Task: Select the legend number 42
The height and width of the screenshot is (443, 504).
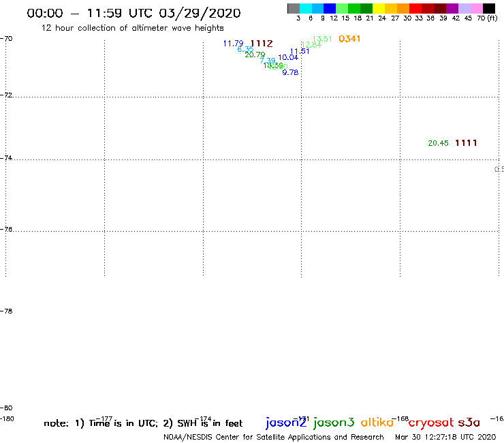Action: coord(456,18)
